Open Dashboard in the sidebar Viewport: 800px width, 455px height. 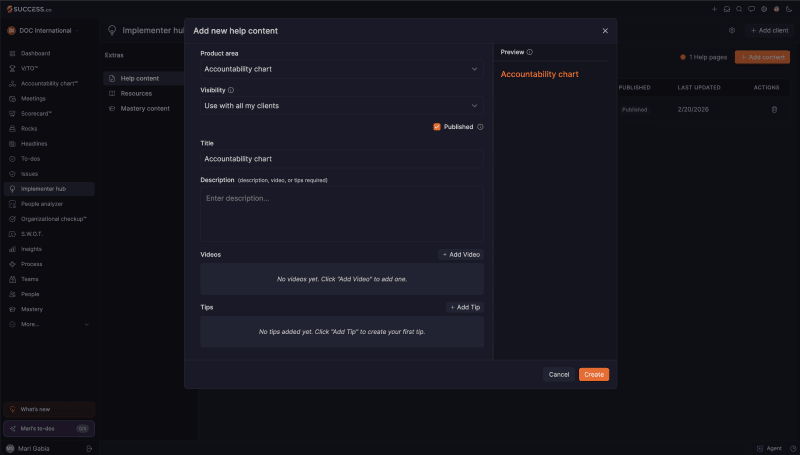pos(49,54)
